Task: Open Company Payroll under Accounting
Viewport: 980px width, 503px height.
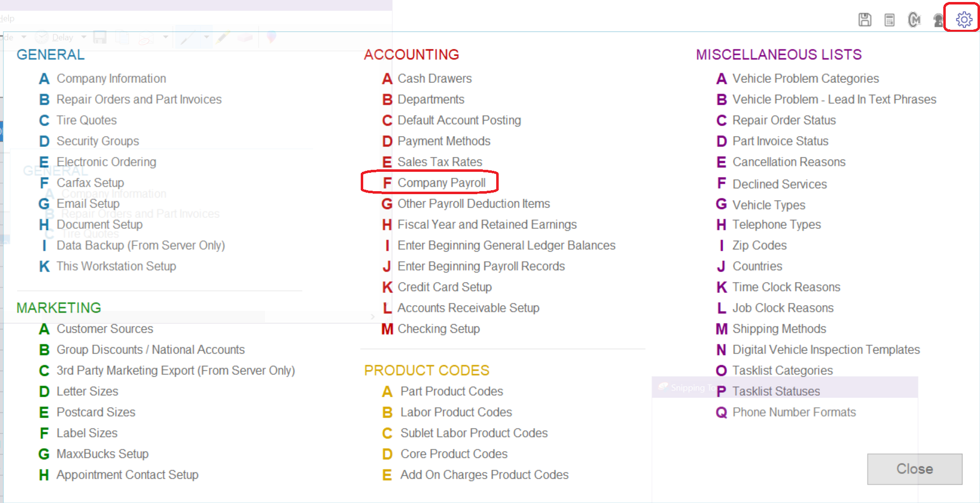Action: 441,183
